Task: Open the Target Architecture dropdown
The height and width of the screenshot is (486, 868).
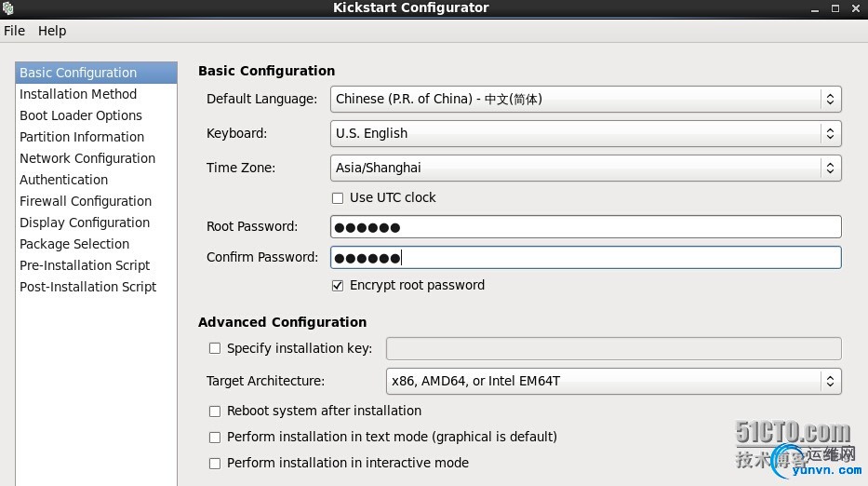Action: 613,381
